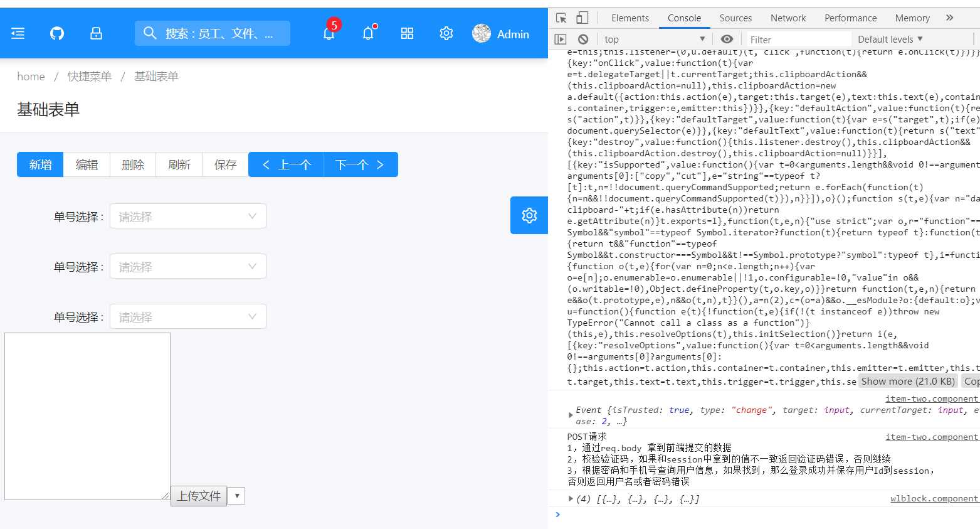Click the 编辑 button

(x=87, y=164)
